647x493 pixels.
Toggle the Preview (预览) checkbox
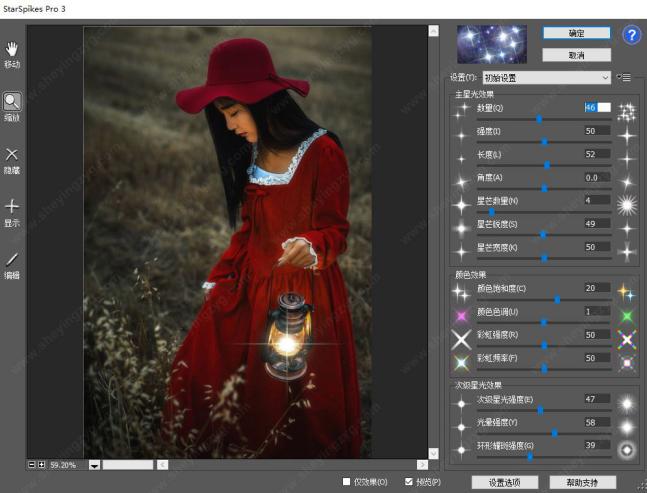409,482
